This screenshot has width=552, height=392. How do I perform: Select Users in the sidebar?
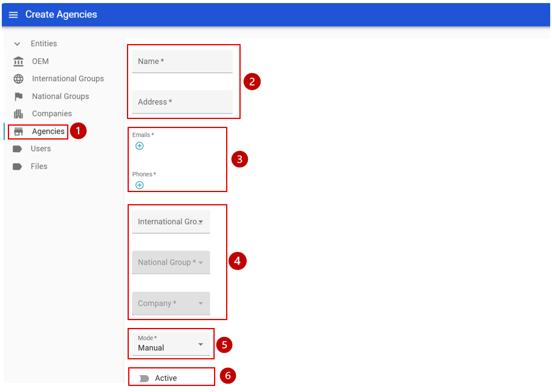[41, 149]
